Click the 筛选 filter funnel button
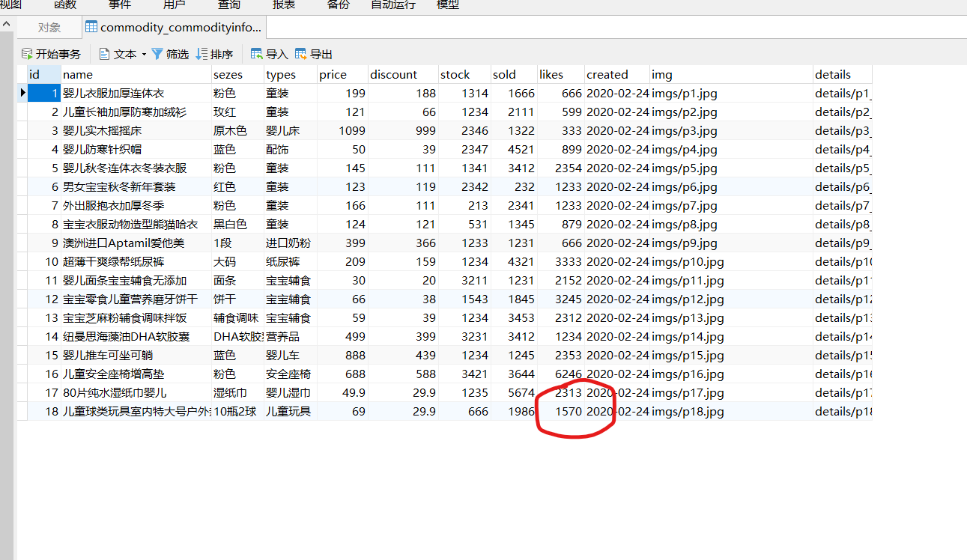967x560 pixels. (170, 54)
